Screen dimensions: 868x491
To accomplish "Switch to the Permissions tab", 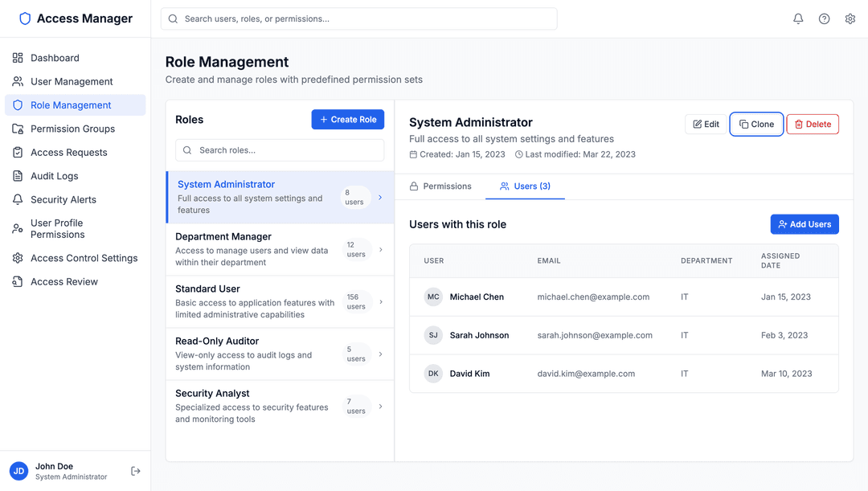I will (x=440, y=186).
